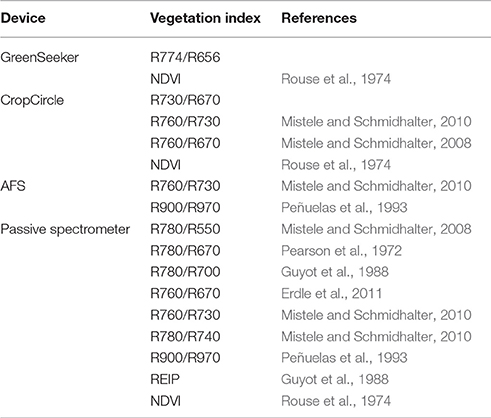
Task: Click the References column header
Action: click(319, 18)
